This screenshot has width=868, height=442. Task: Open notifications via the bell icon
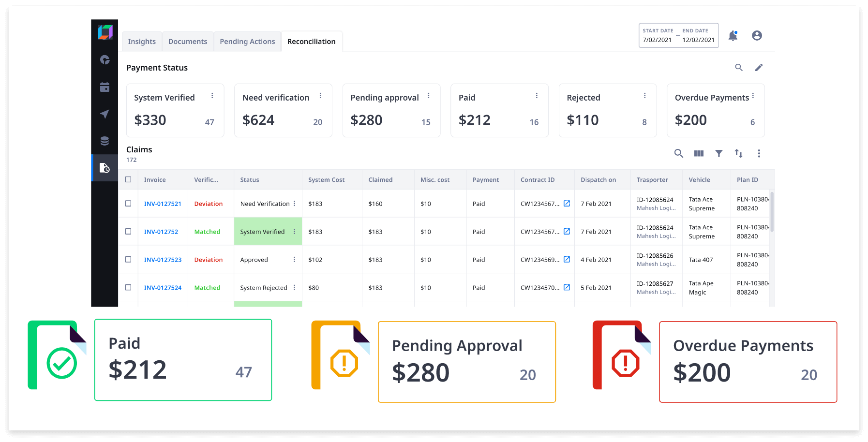pyautogui.click(x=733, y=35)
